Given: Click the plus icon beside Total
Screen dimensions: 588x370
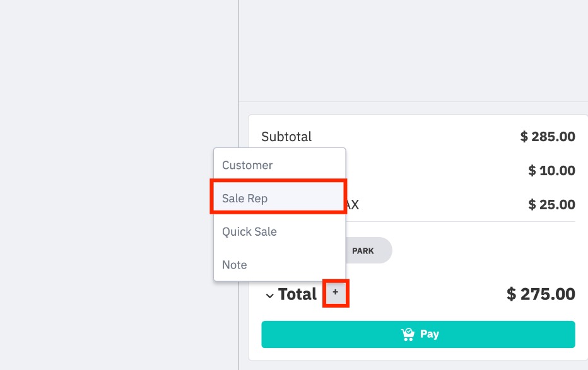Looking at the screenshot, I should [x=336, y=292].
